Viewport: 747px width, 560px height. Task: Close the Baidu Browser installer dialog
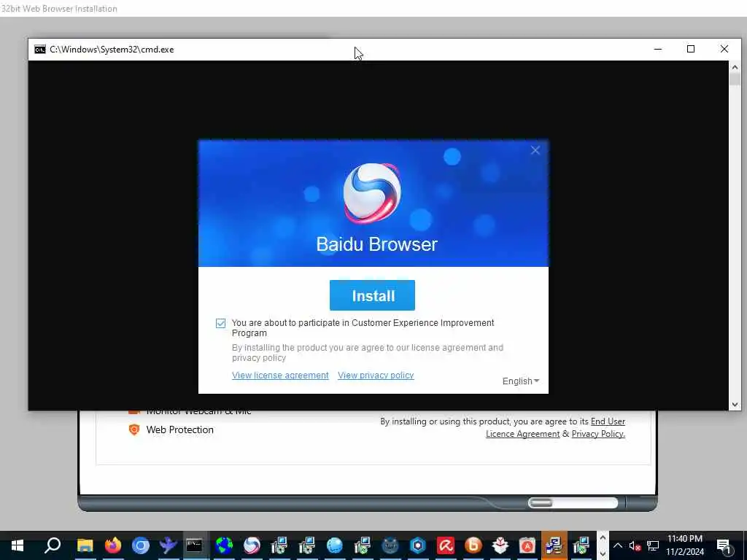coord(535,150)
